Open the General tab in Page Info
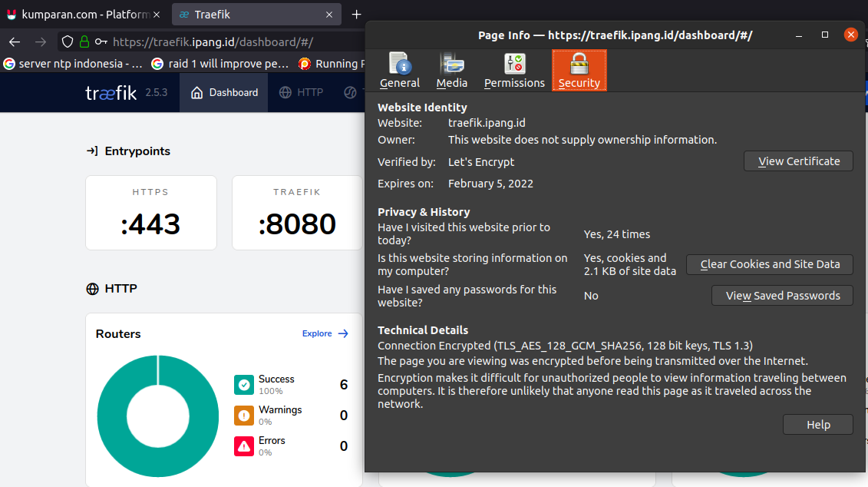This screenshot has height=487, width=868. click(x=399, y=70)
